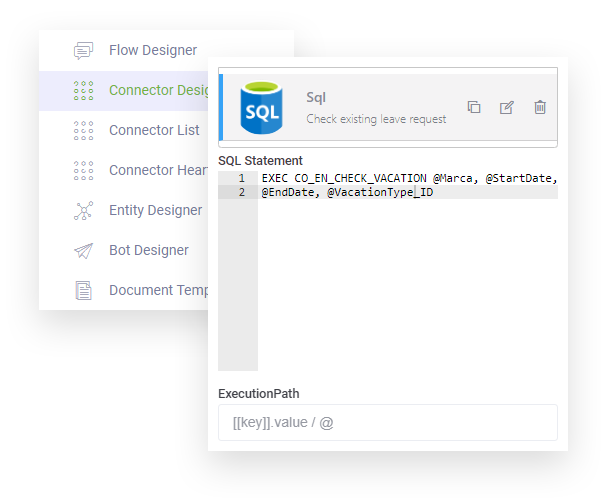
Task: Click the Entity Designer network icon
Action: [x=83, y=210]
